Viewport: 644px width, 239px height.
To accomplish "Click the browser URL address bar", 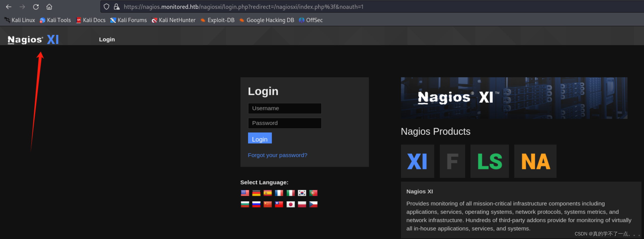I will (x=372, y=7).
